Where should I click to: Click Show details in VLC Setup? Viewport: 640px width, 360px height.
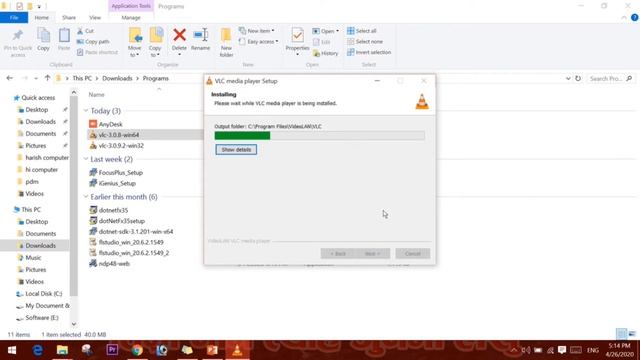coord(236,149)
